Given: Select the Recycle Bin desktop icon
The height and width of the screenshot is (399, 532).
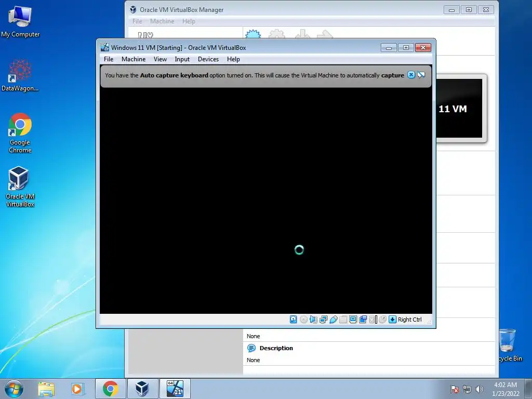Looking at the screenshot, I should (x=508, y=345).
